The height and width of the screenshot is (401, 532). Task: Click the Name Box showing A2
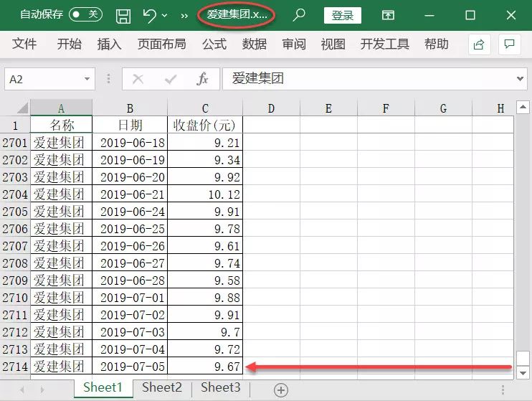point(44,79)
